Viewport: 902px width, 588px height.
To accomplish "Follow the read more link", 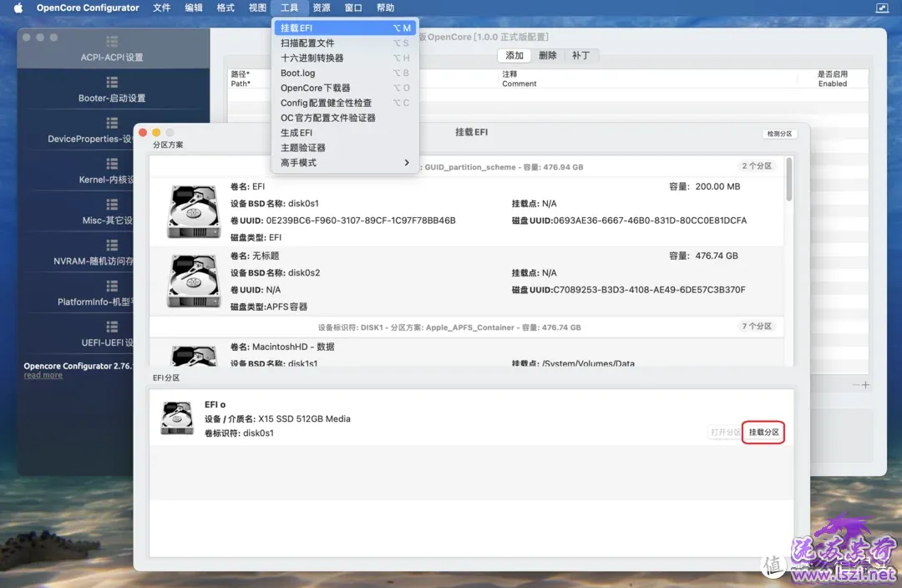I will pos(43,375).
